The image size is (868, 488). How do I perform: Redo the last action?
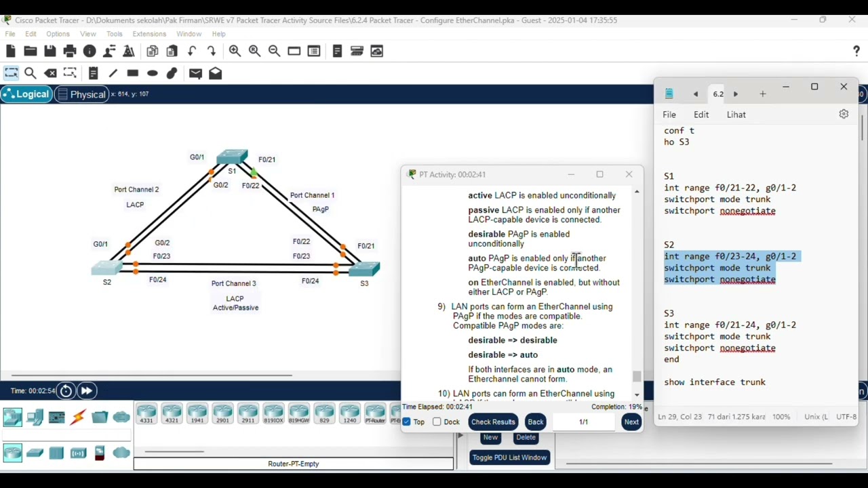tap(212, 51)
